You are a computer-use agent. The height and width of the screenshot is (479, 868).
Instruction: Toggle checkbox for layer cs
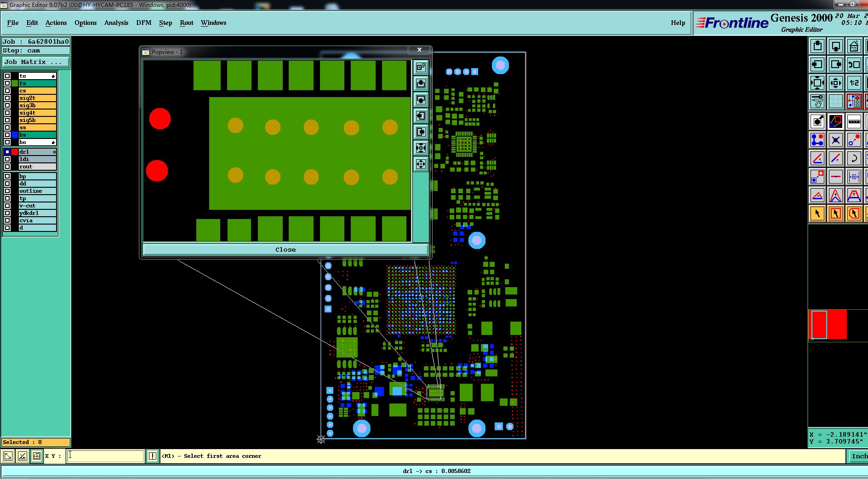(7, 91)
